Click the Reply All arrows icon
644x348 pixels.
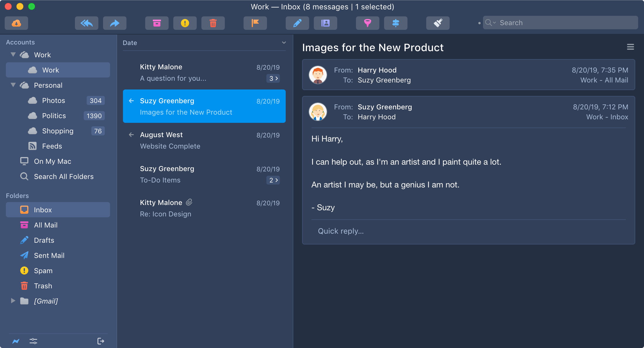[x=86, y=23]
